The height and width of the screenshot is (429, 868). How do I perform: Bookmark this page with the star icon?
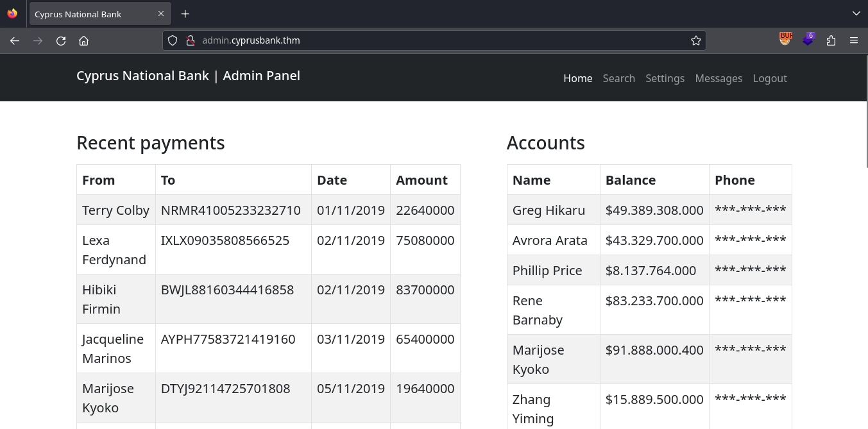pos(696,40)
